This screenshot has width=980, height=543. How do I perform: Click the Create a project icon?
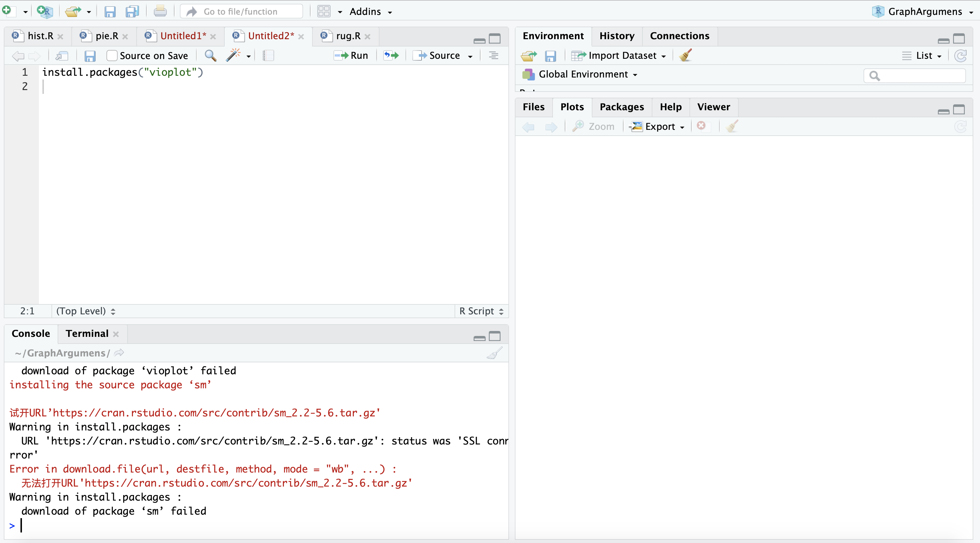point(45,11)
